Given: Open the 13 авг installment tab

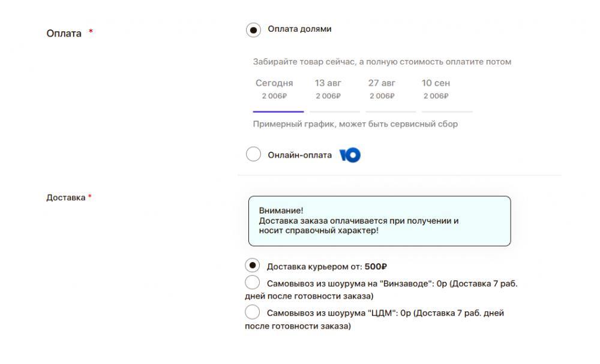Looking at the screenshot, I should click(328, 89).
